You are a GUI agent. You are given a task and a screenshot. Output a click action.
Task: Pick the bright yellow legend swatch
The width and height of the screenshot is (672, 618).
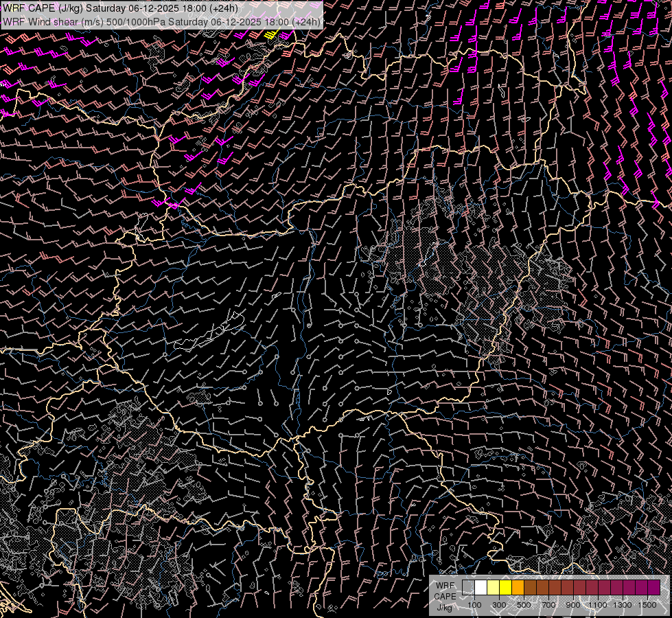pyautogui.click(x=505, y=587)
